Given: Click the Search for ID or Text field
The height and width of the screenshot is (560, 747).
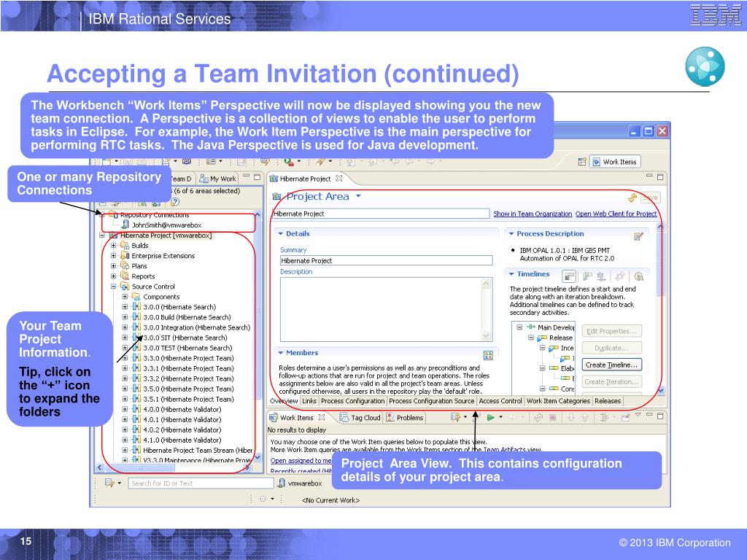Looking at the screenshot, I should click(201, 483).
